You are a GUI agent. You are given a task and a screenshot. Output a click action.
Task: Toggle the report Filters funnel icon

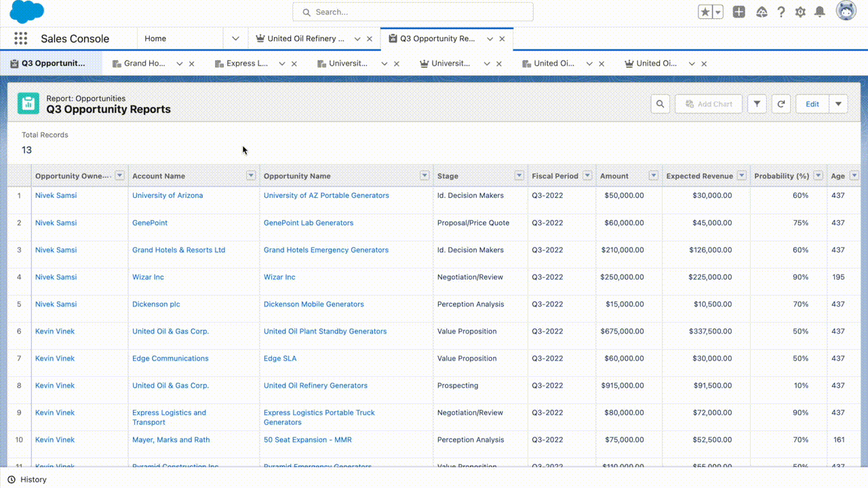point(757,104)
